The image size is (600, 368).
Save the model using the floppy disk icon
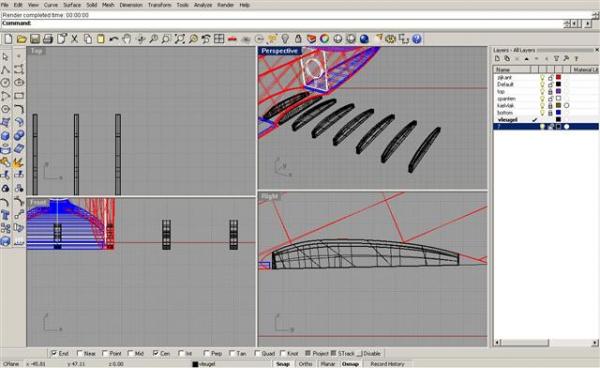[x=35, y=39]
